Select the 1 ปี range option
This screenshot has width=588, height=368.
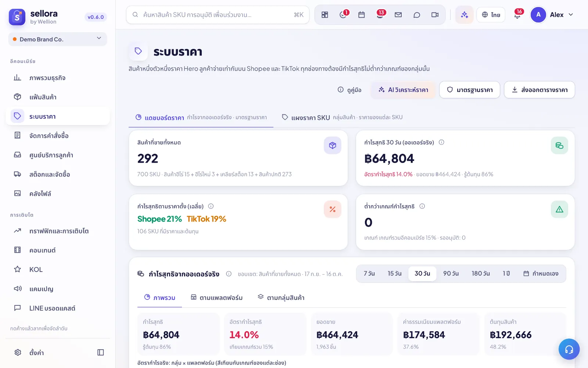[x=506, y=274]
